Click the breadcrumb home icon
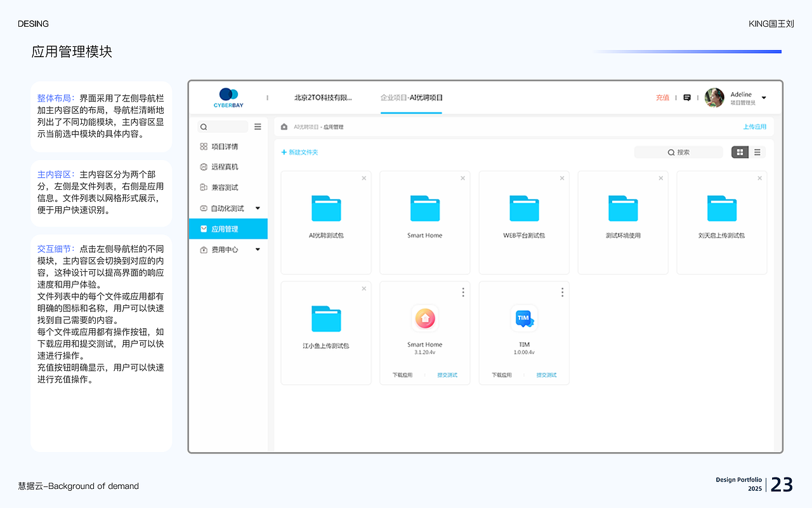812x508 pixels. click(x=284, y=127)
